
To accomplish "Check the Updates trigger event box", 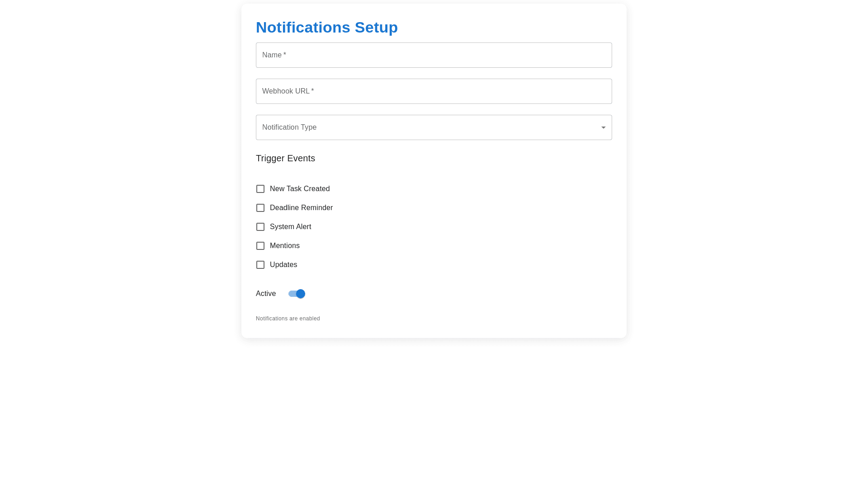I will (260, 265).
